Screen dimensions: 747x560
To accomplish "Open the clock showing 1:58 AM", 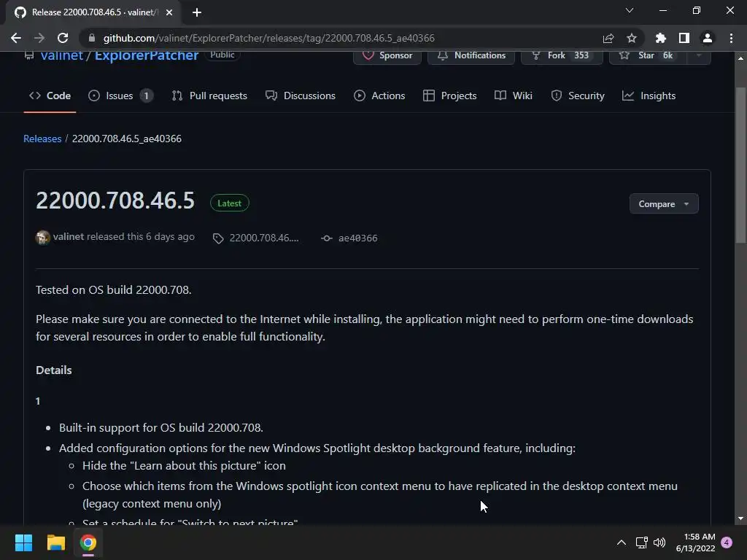I will coord(695,542).
